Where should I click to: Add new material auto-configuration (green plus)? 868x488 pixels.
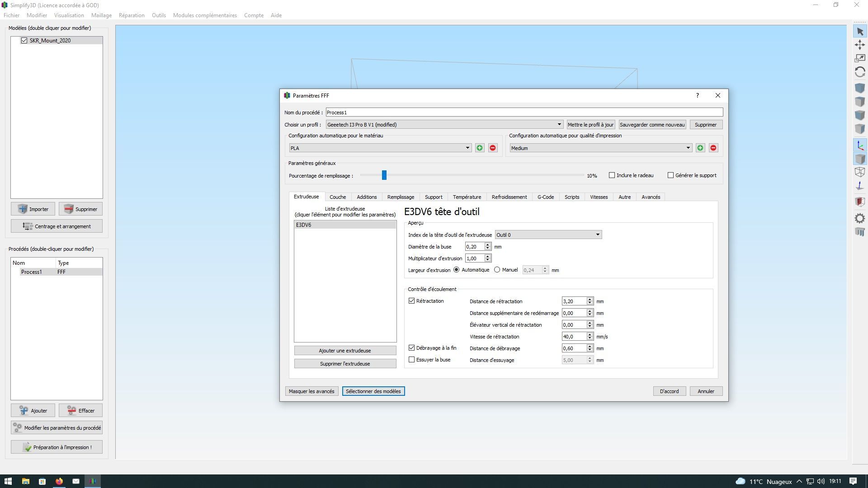coord(480,148)
